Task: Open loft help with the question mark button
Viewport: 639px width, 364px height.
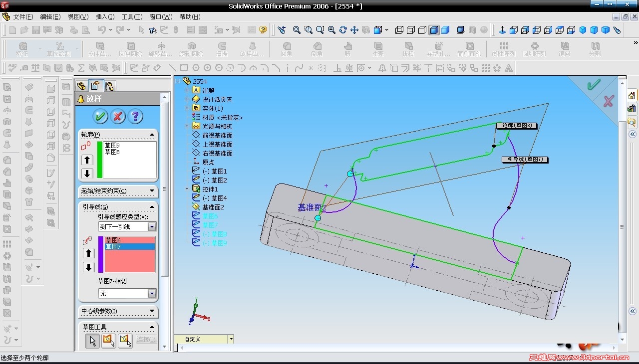Action: pos(135,117)
